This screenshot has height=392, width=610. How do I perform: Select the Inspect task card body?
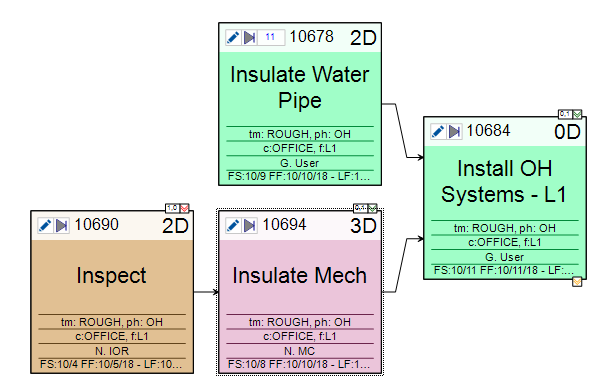tap(112, 292)
